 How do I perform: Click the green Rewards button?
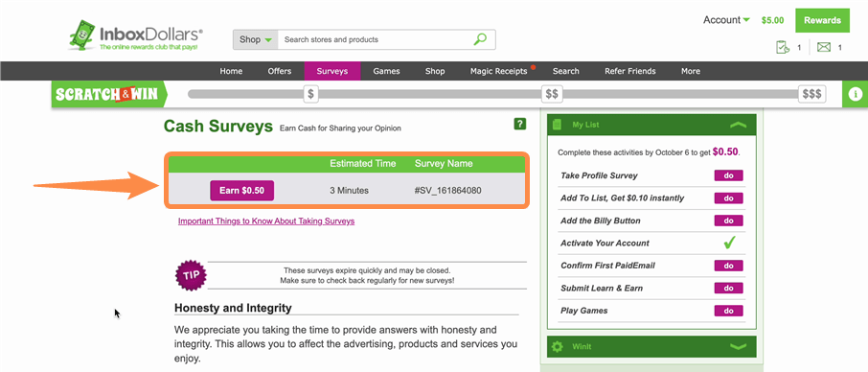point(822,20)
